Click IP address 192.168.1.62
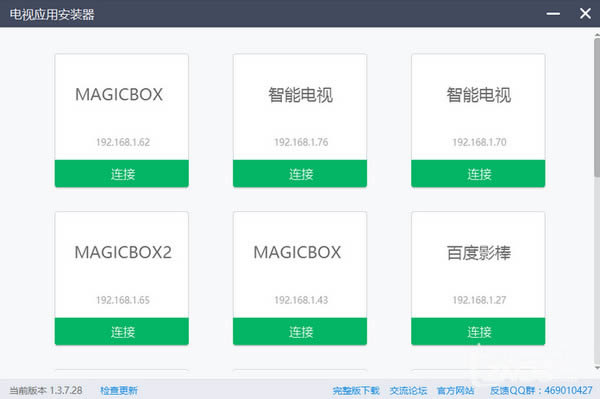 click(123, 142)
